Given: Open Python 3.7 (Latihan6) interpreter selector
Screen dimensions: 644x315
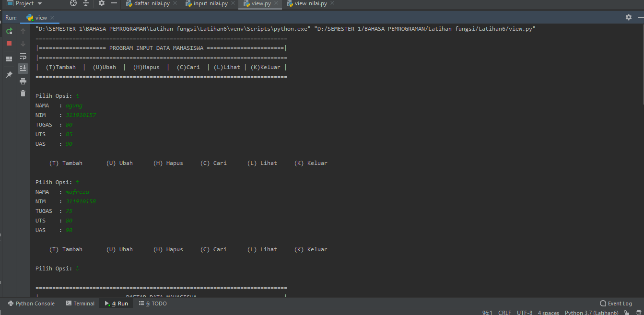Looking at the screenshot, I should pos(591,313).
